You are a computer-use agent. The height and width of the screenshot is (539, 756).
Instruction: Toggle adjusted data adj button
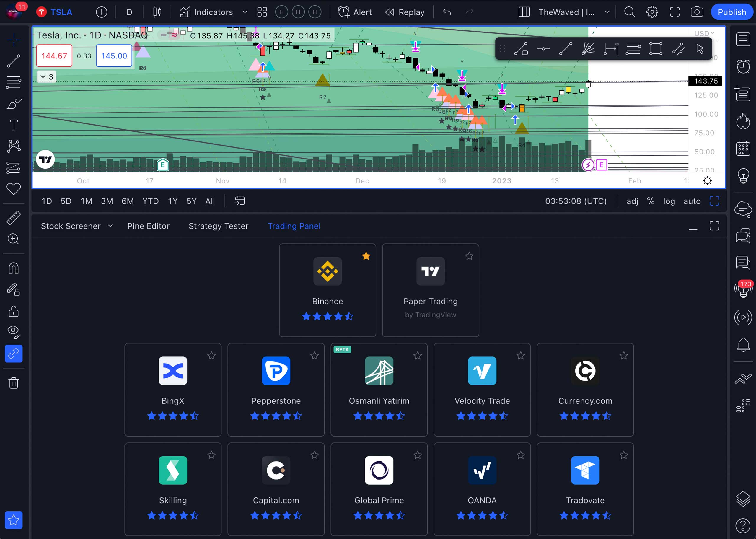pos(632,201)
